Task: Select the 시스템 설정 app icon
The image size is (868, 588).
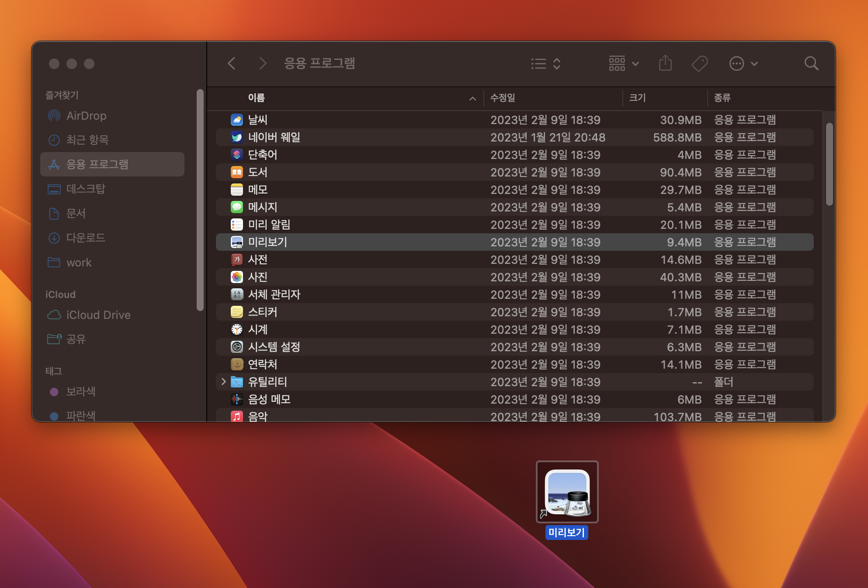Action: pos(237,347)
